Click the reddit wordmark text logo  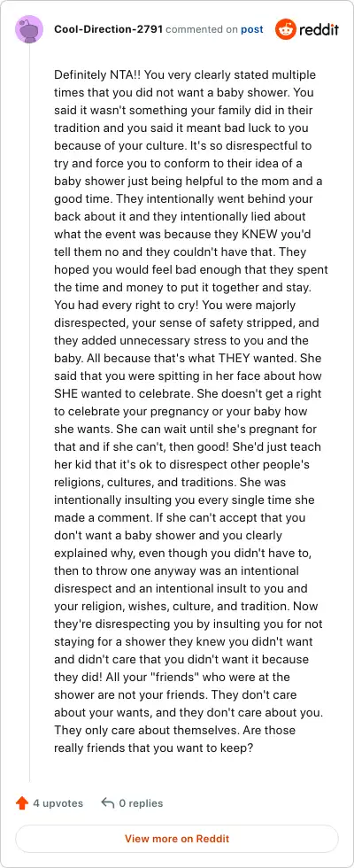coord(319,29)
